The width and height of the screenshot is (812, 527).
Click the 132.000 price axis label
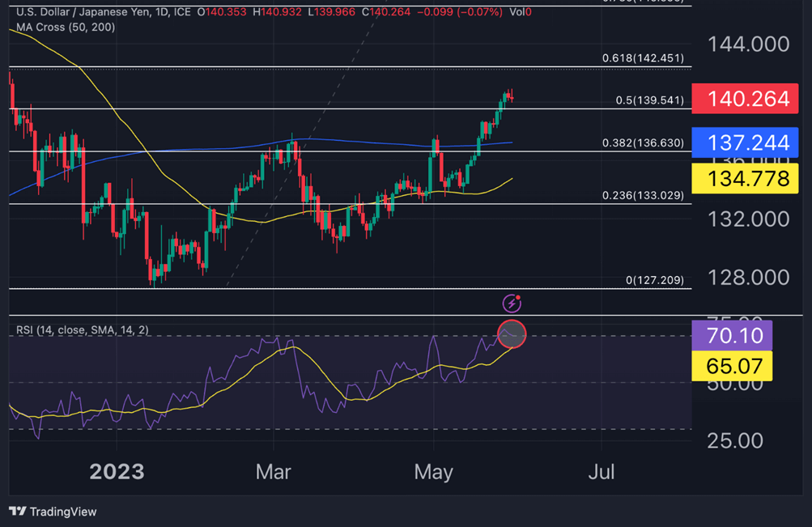[x=748, y=219]
